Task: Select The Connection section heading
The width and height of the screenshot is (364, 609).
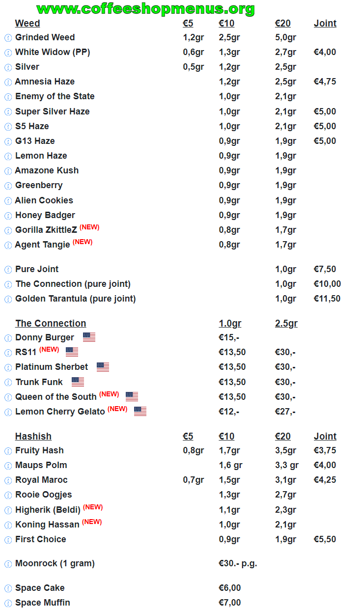Action: click(x=51, y=323)
